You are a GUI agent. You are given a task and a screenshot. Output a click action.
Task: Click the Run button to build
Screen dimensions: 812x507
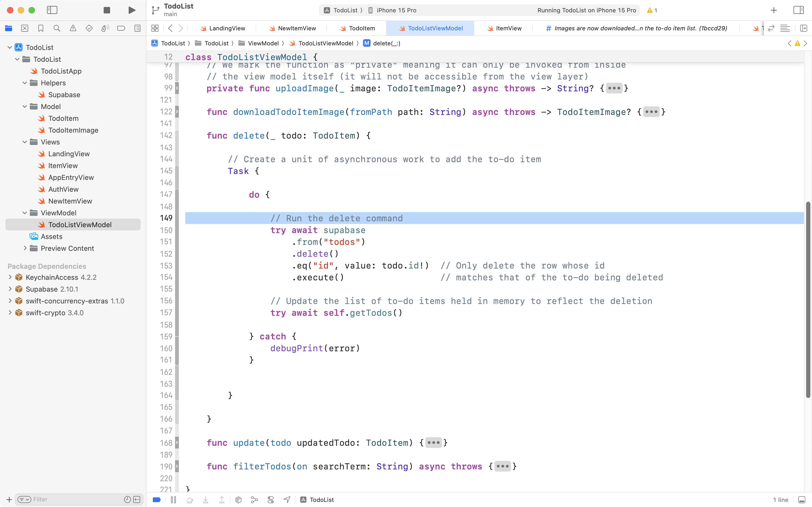131,10
